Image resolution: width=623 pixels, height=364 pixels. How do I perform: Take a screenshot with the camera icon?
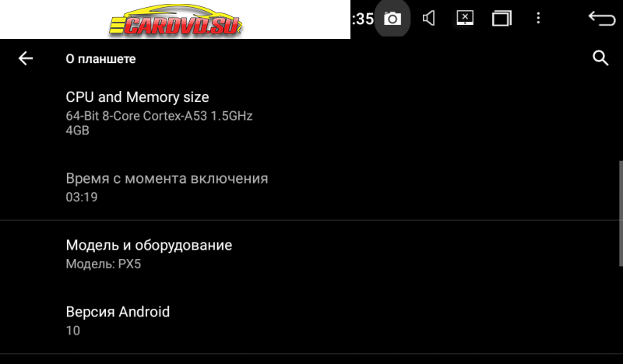click(392, 18)
